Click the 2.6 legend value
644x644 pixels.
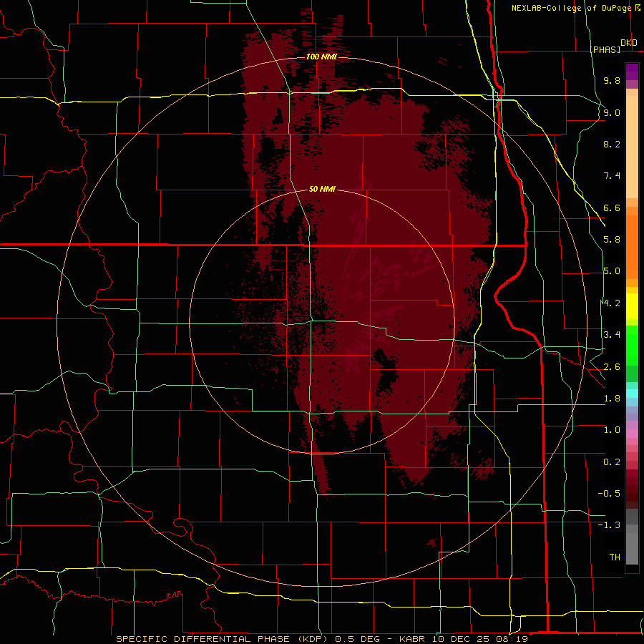coord(612,367)
